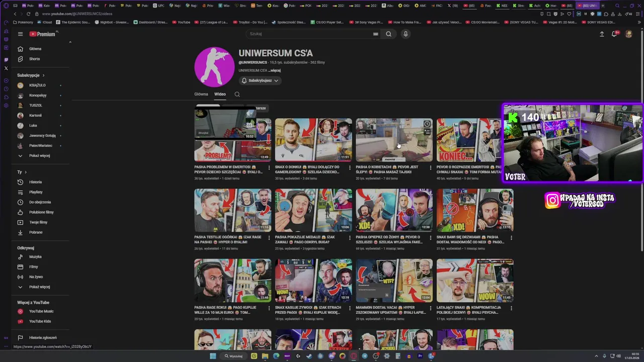
Task: Open Premiere Pro from the taskbar
Action: tap(420, 356)
